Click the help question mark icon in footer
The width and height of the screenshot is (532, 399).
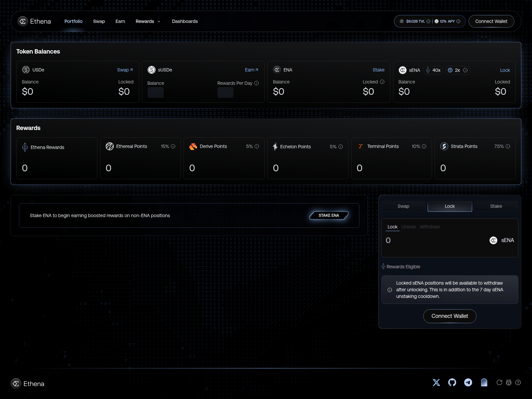tap(518, 382)
